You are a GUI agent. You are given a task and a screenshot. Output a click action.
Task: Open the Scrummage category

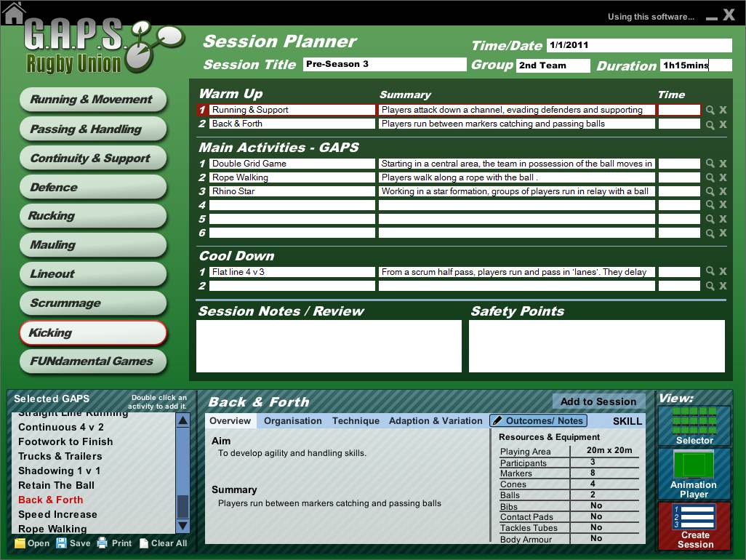tap(93, 303)
